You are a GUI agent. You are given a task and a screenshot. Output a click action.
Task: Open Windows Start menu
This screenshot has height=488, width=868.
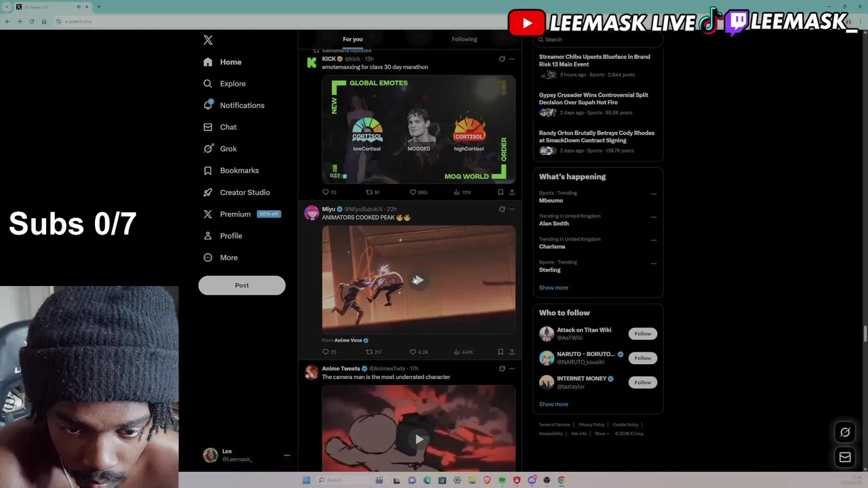click(x=307, y=481)
